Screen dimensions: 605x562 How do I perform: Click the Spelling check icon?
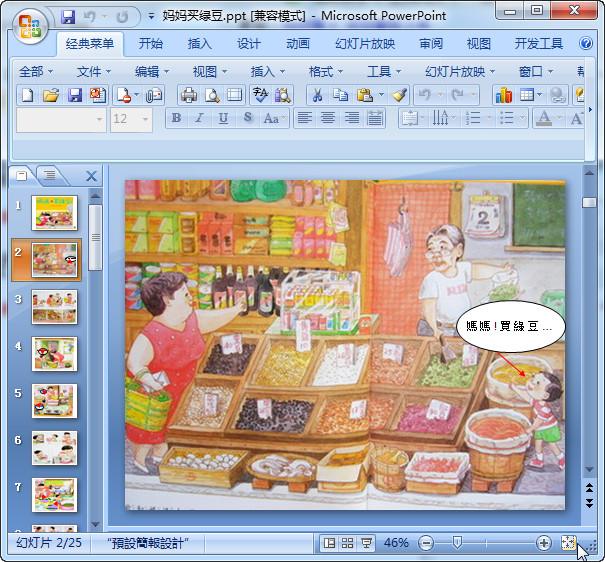[260, 95]
